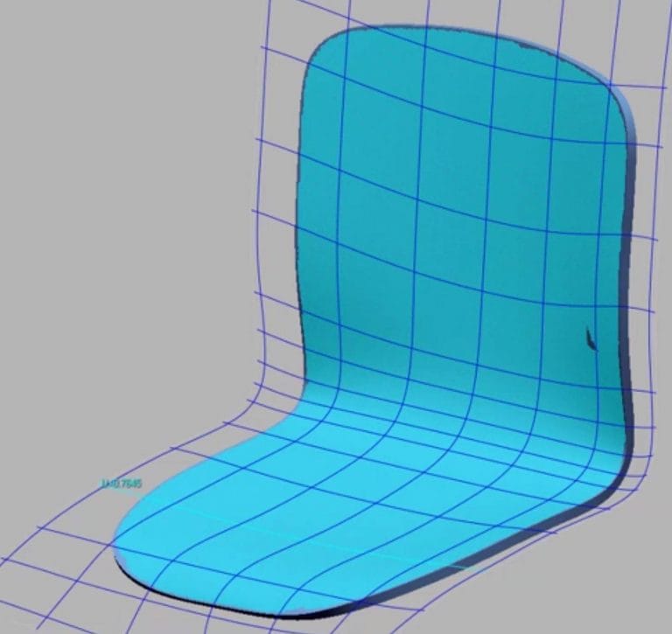This screenshot has height=634, width=672.
Task: Pick the dark defect mark on backrest
Action: (591, 338)
